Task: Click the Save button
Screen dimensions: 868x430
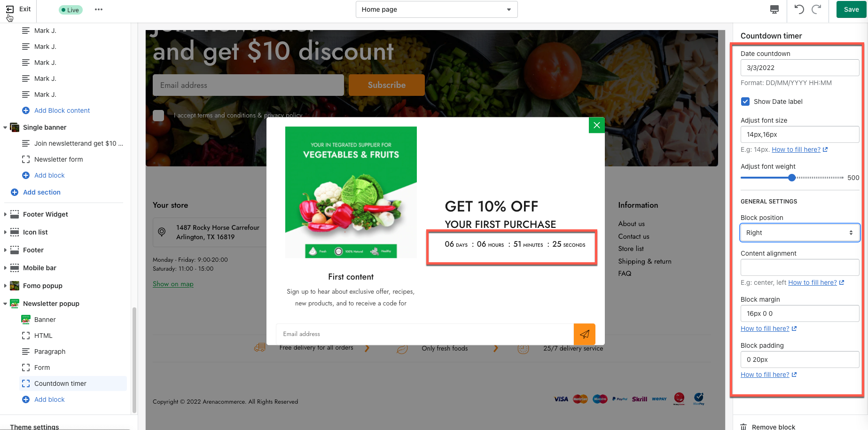Action: coord(851,9)
